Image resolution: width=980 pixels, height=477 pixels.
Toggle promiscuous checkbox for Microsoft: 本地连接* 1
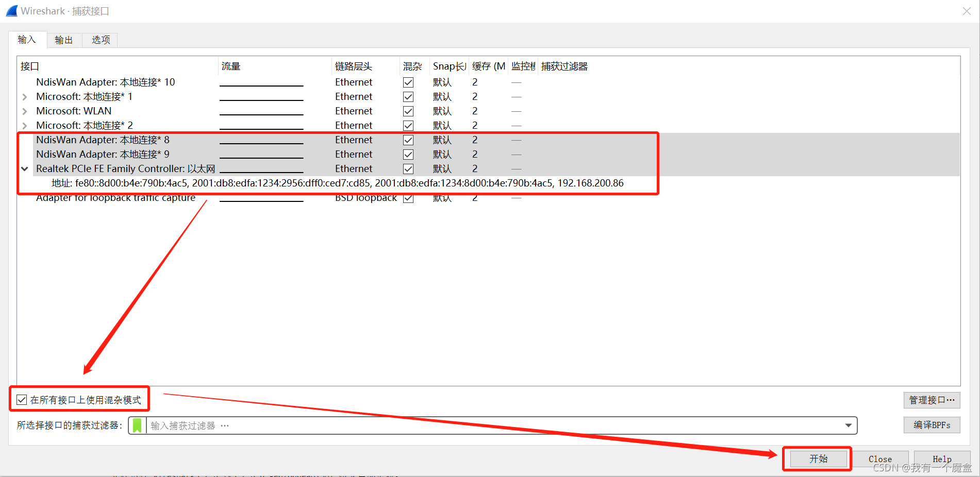tap(408, 97)
